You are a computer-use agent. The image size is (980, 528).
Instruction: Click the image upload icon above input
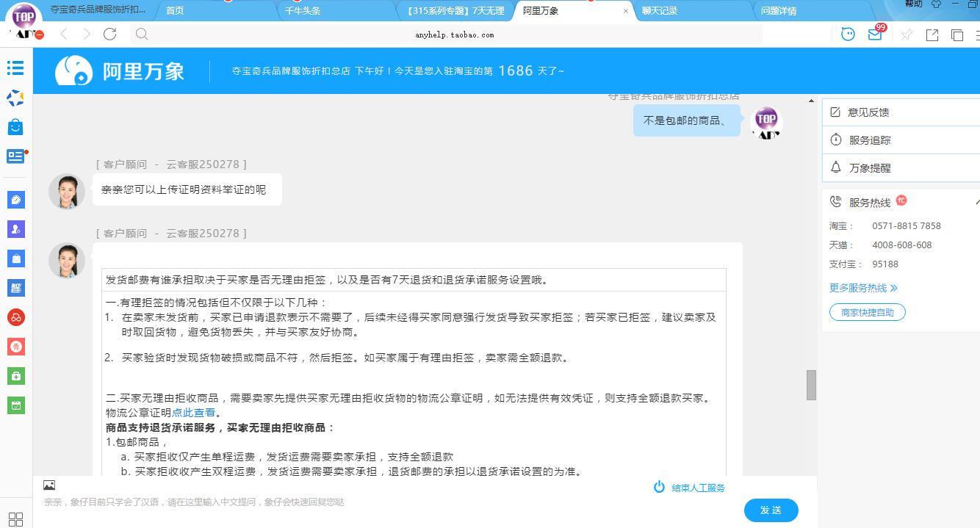[x=49, y=485]
